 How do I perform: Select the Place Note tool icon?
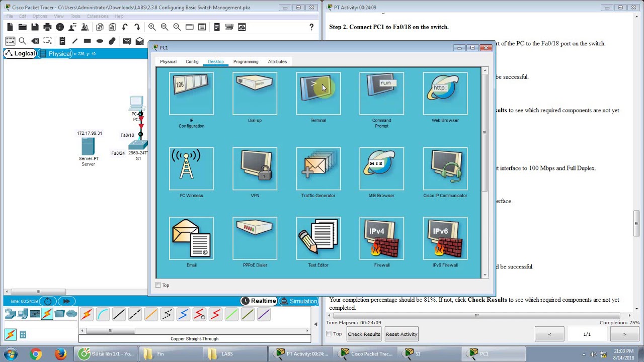coord(62,41)
